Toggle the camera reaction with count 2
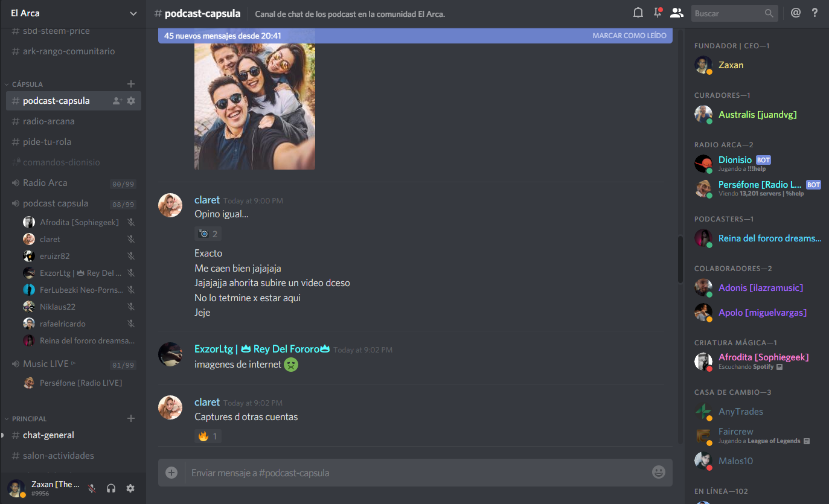The image size is (829, 504). pyautogui.click(x=208, y=234)
